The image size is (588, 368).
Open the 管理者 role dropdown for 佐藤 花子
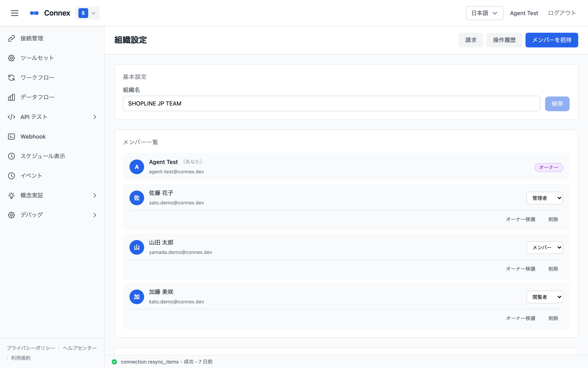pyautogui.click(x=545, y=198)
